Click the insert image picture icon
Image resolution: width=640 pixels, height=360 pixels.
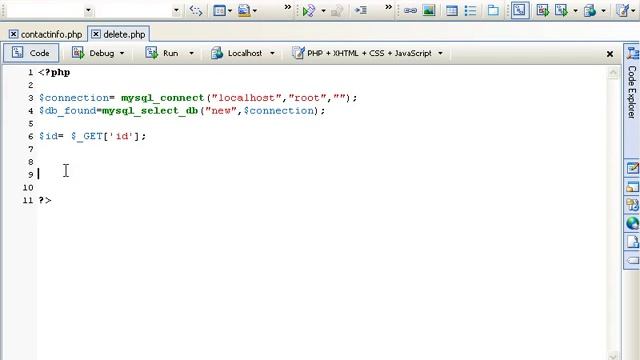[429, 11]
